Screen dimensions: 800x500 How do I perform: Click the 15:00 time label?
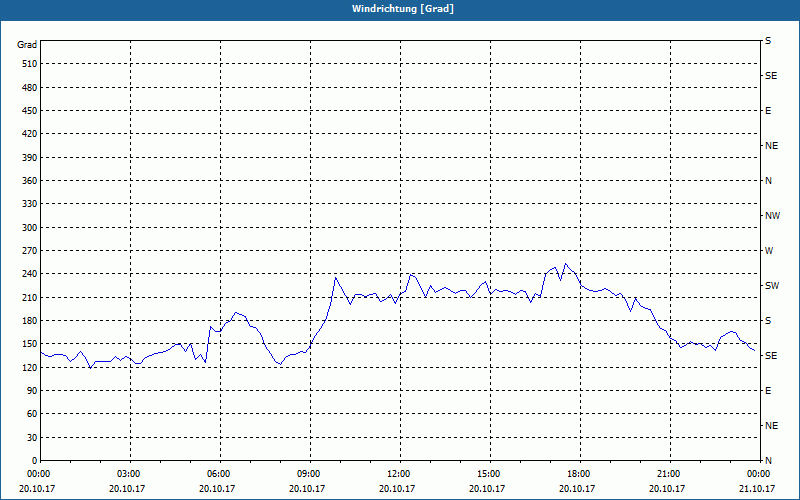tap(487, 474)
